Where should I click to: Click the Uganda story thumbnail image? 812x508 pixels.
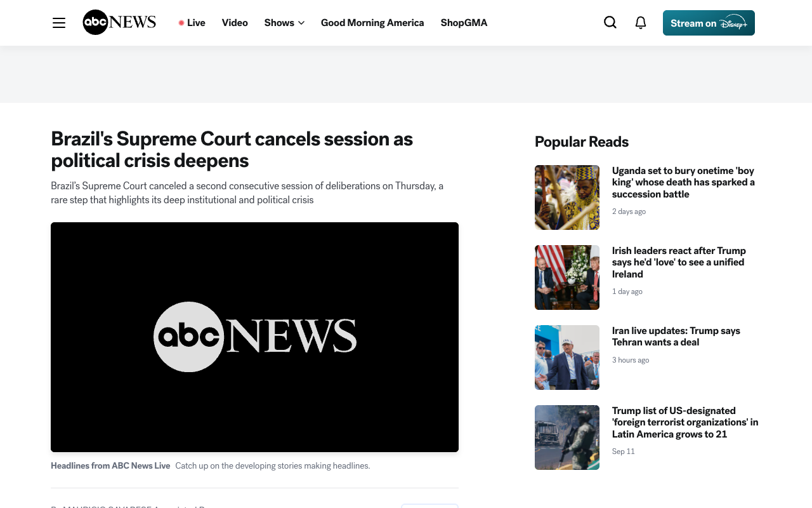567,197
